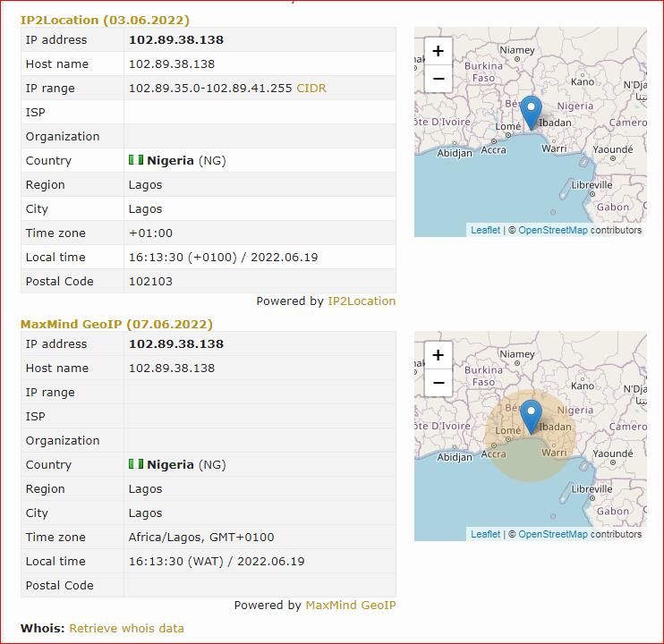This screenshot has width=664, height=644.
Task: Click Abidjan label on the MaxMind map
Action: [x=455, y=457]
